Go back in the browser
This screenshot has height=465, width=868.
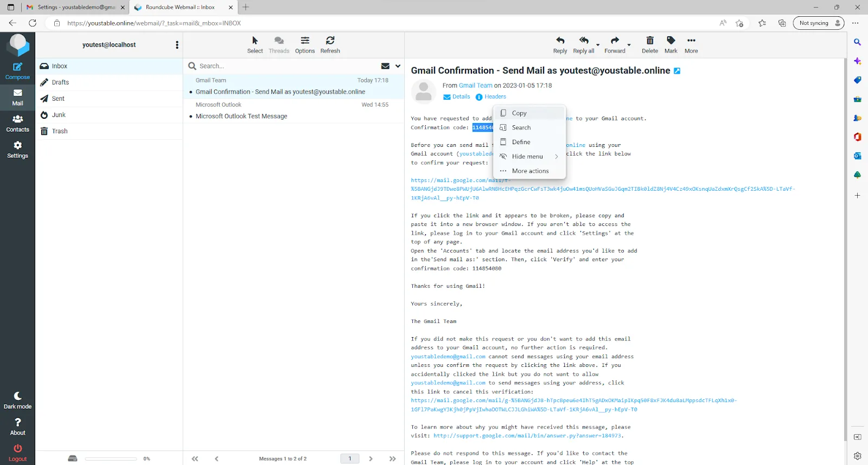pos(12,23)
